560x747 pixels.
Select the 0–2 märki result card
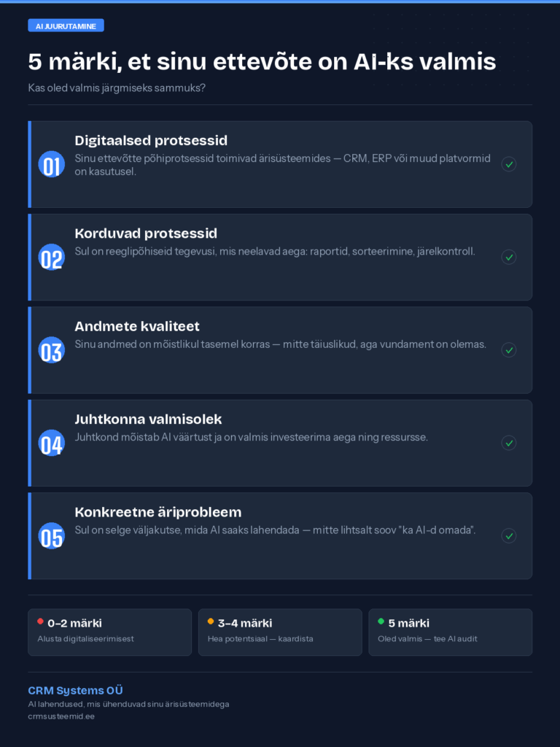[x=109, y=632]
